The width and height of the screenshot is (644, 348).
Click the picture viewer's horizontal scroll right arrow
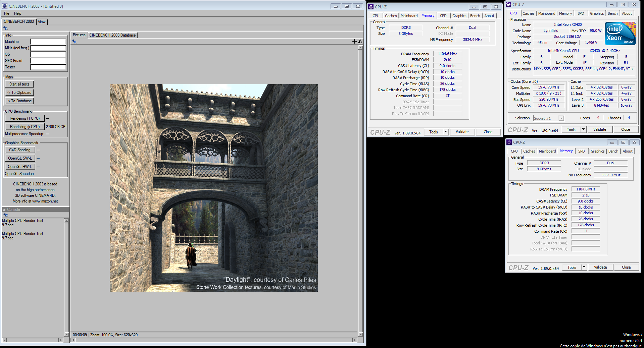click(x=355, y=340)
